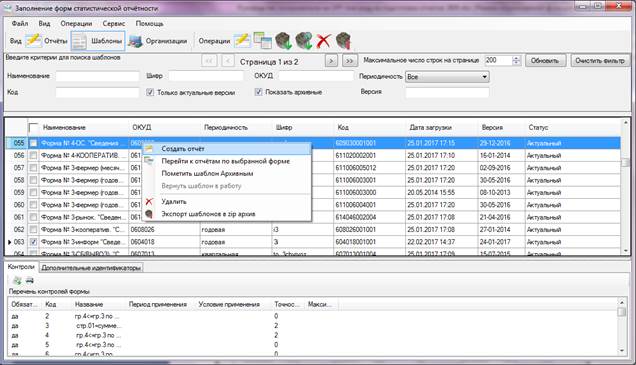This screenshot has height=365, width=636.
Task: Open the Помощь menu
Action: 149,24
